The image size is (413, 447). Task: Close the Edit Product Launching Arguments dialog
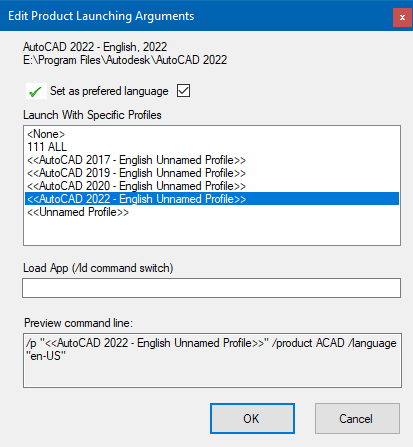[402, 17]
